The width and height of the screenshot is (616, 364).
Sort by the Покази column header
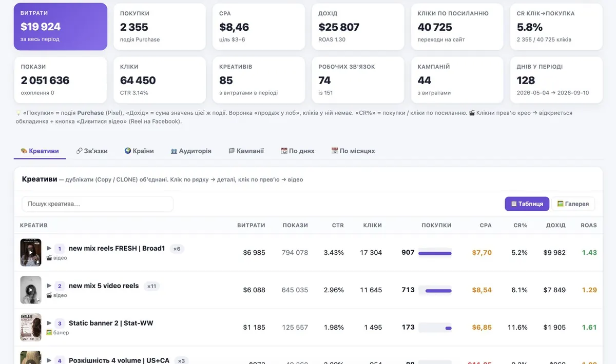click(x=295, y=225)
